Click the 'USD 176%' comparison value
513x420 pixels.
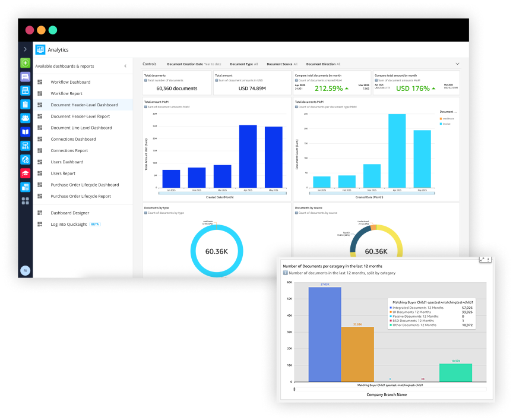[413, 89]
